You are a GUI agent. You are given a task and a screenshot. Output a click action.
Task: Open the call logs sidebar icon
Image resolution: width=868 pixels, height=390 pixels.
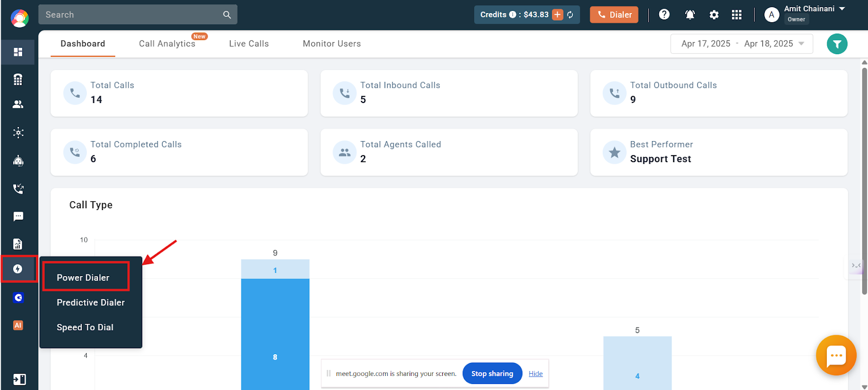[x=18, y=189]
